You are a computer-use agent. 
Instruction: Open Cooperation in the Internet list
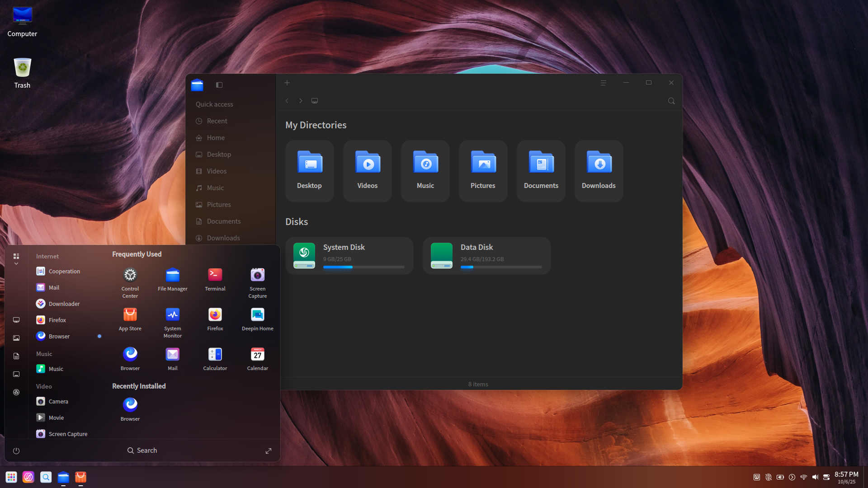point(64,272)
